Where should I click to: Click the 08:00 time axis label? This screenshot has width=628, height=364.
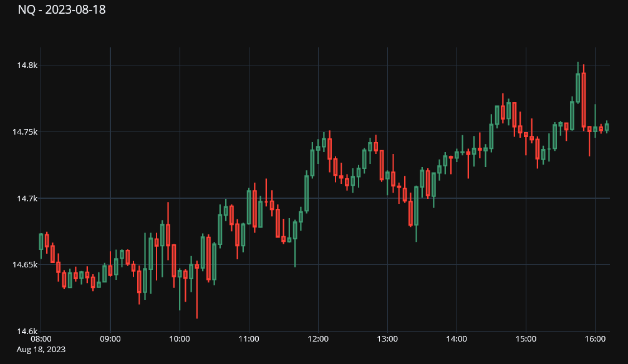click(x=41, y=340)
